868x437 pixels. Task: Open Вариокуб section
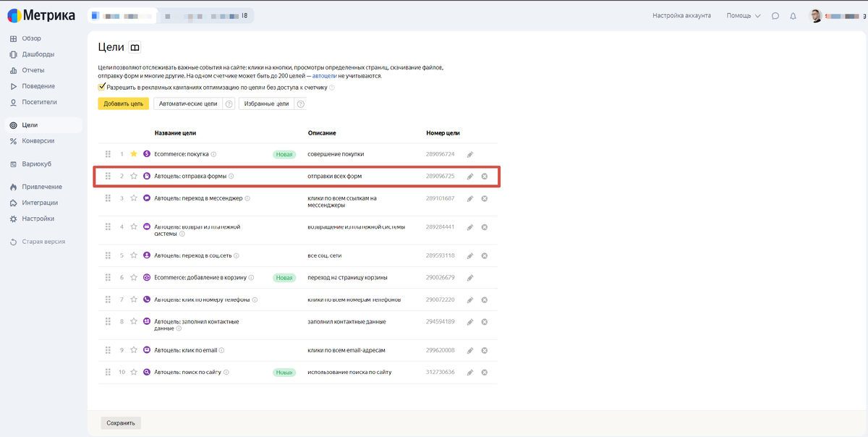click(x=37, y=164)
